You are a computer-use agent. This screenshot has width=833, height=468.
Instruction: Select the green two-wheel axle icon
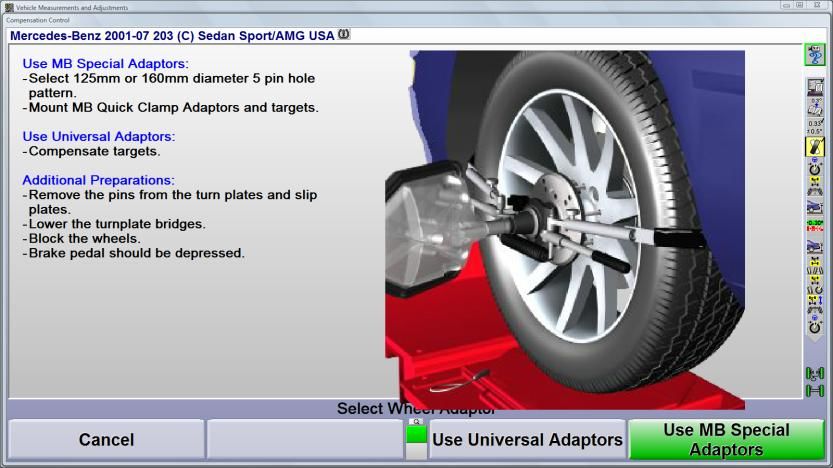815,391
